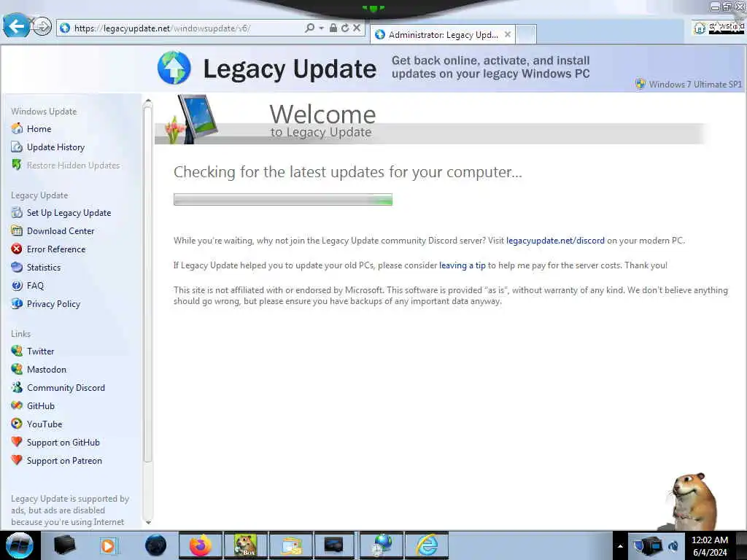The height and width of the screenshot is (560, 747).
Task: Open the GitHub link in sidebar
Action: [41, 406]
